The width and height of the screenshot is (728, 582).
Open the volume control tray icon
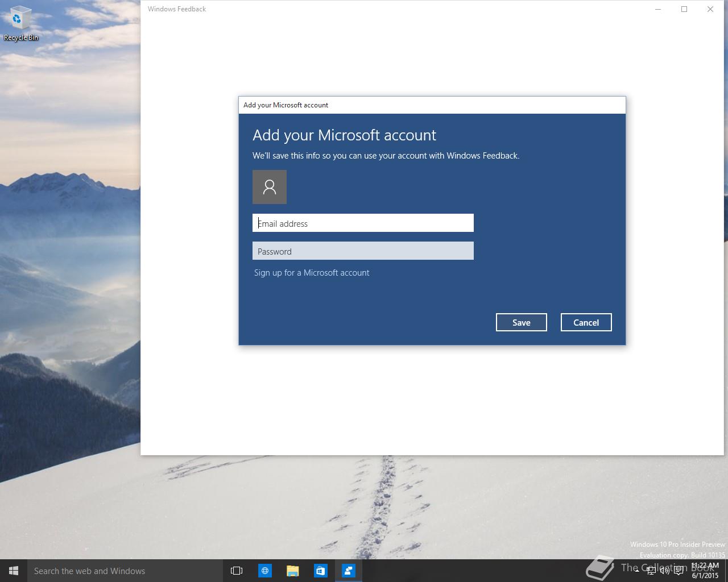click(665, 571)
